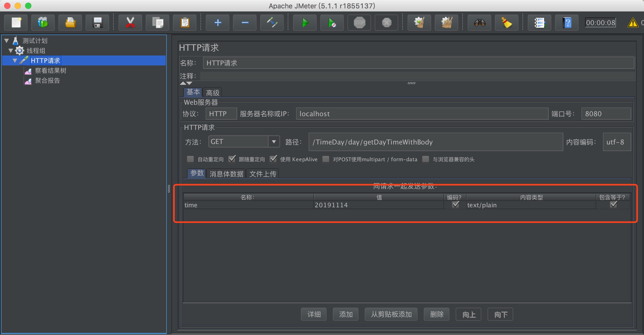Open the Templates icon in toolbar

(x=43, y=23)
